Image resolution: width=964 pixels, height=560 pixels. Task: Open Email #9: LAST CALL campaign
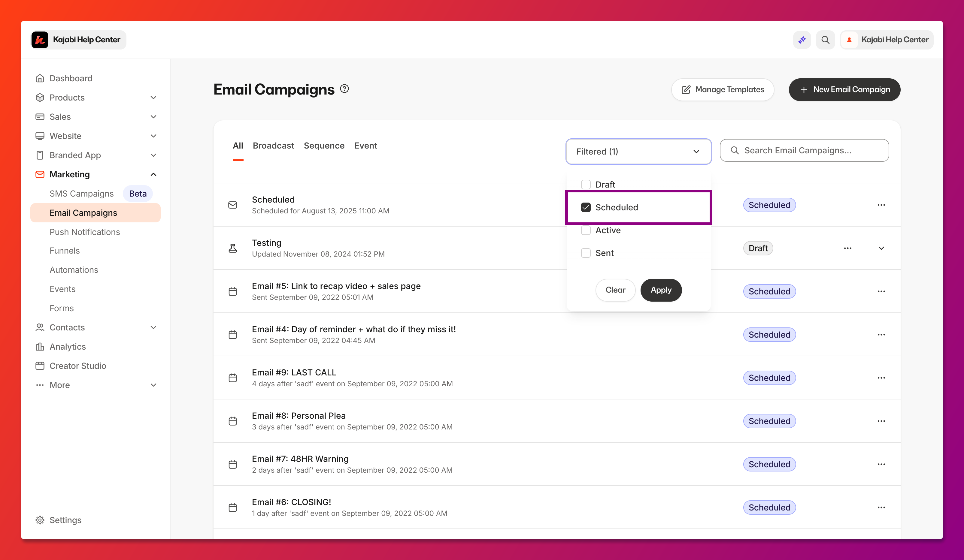point(294,372)
